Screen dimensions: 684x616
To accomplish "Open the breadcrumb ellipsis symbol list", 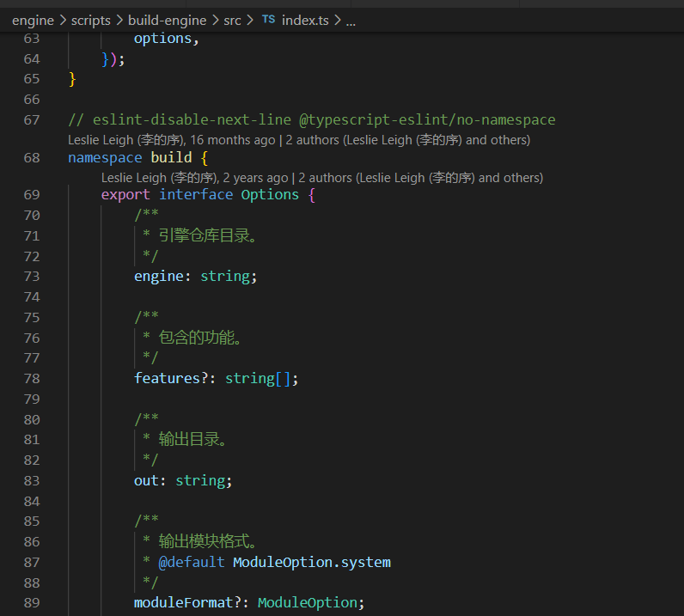I will pos(350,21).
